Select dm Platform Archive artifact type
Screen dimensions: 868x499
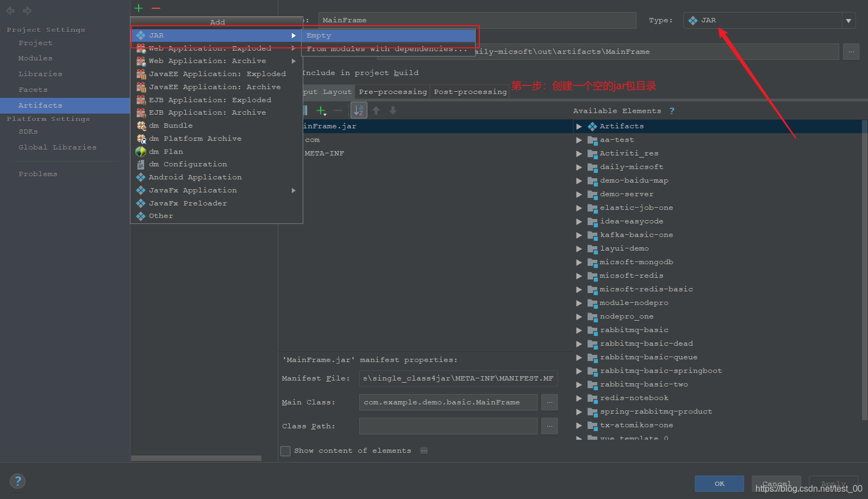pyautogui.click(x=216, y=139)
